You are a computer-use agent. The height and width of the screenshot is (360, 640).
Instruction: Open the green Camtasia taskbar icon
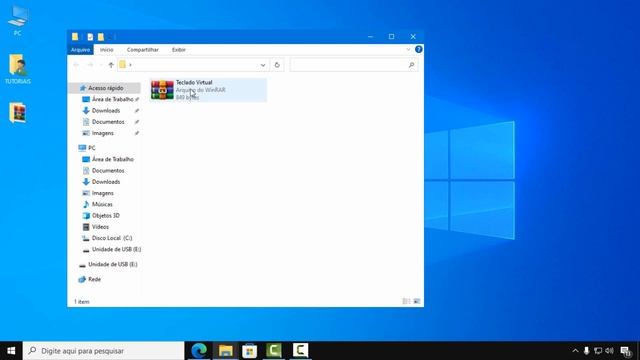tap(274, 351)
